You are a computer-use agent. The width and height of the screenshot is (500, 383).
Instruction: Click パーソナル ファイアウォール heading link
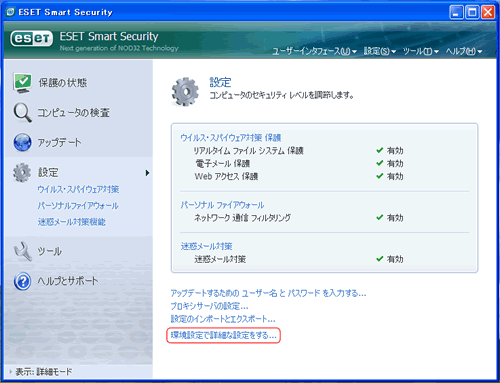(x=222, y=205)
